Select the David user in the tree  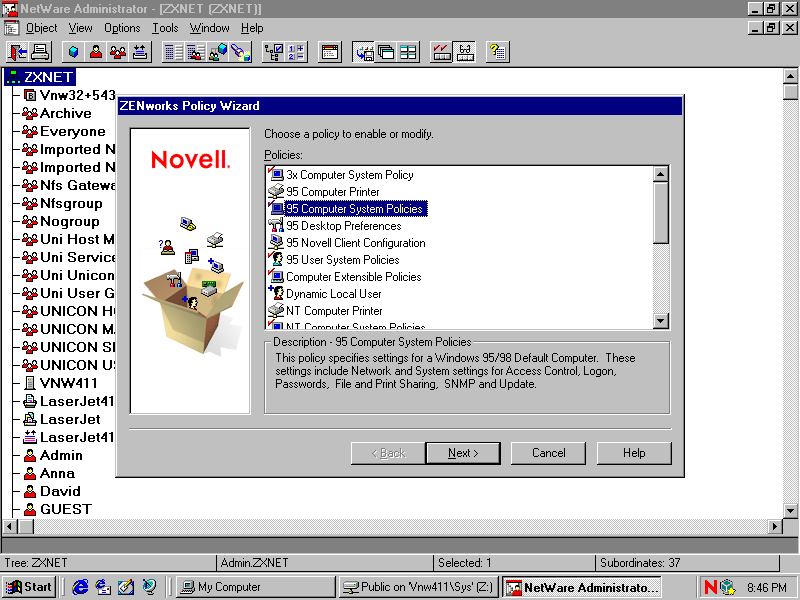coord(60,491)
